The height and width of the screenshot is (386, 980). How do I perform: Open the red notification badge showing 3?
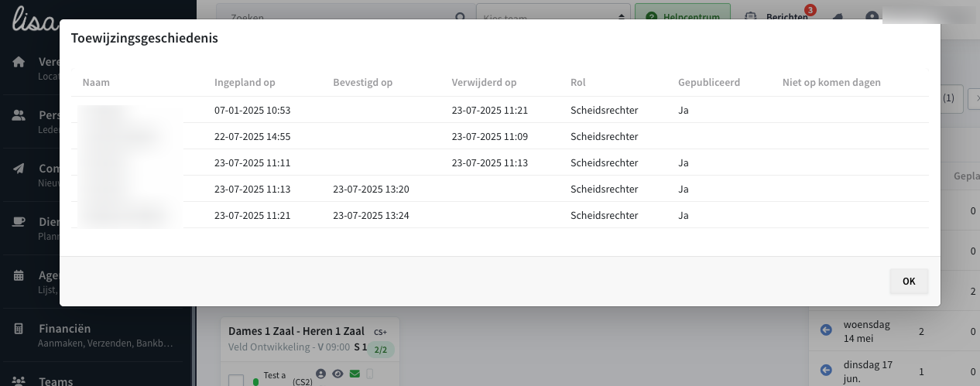pos(810,10)
